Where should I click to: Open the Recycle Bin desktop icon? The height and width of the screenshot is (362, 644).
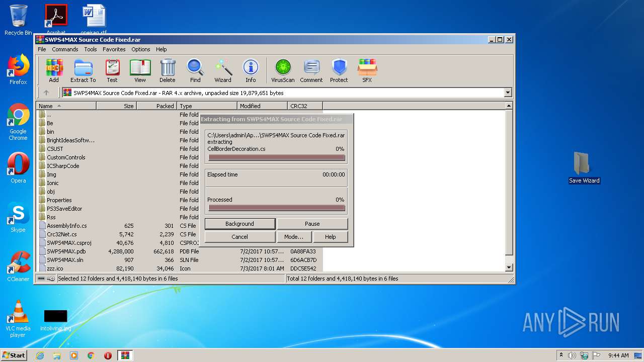(x=18, y=20)
